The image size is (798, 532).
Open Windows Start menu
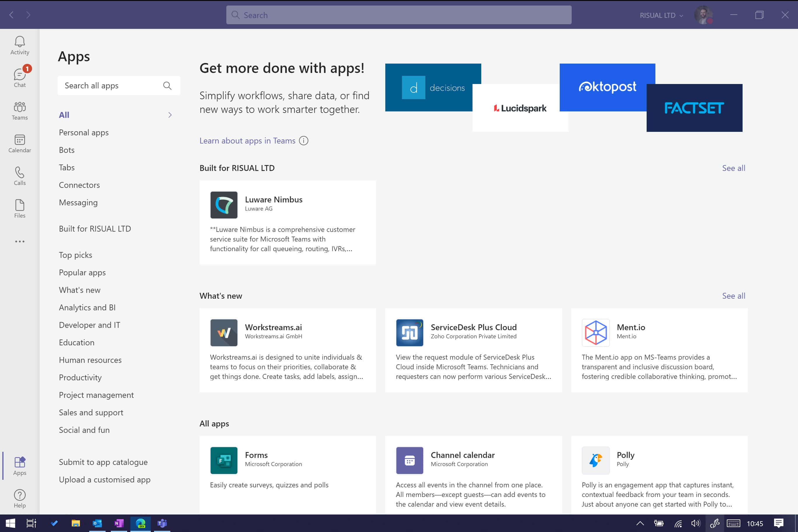click(10, 523)
